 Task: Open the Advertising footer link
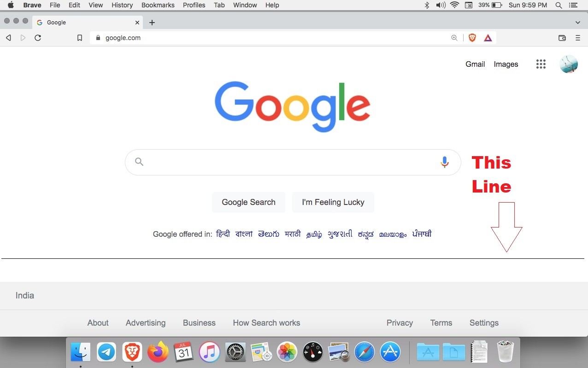pos(146,323)
